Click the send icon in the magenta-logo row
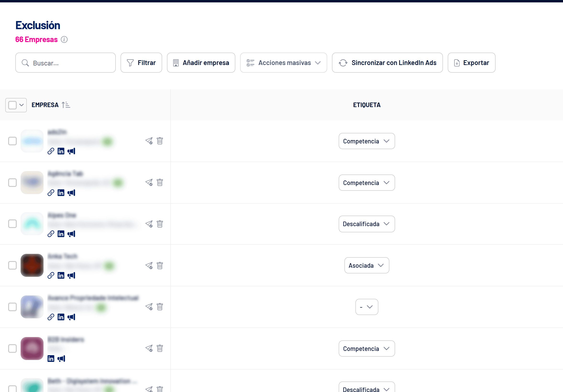This screenshot has height=392, width=563. point(149,348)
